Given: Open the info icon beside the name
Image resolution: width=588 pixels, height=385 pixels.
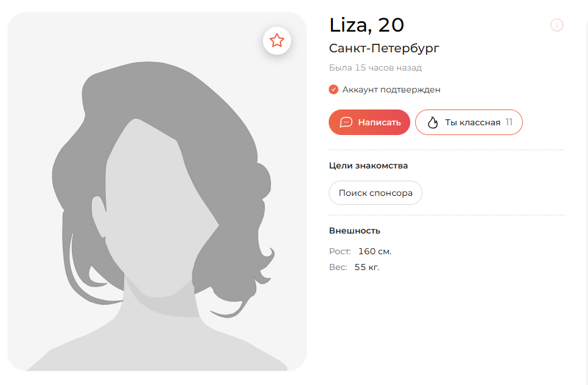Looking at the screenshot, I should [557, 25].
